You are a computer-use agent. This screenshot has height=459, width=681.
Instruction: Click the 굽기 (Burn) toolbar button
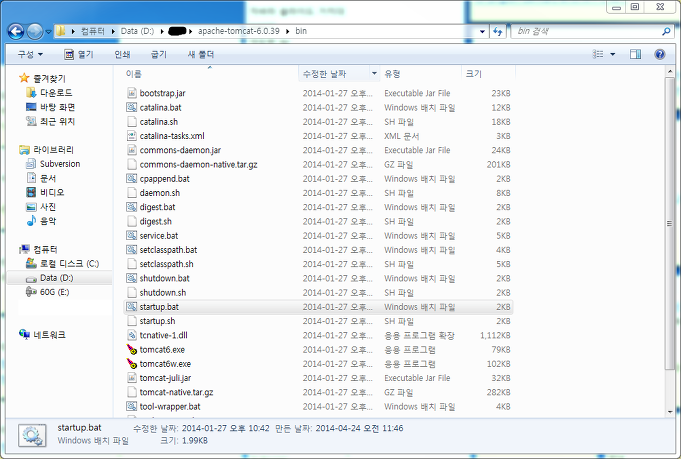(159, 54)
